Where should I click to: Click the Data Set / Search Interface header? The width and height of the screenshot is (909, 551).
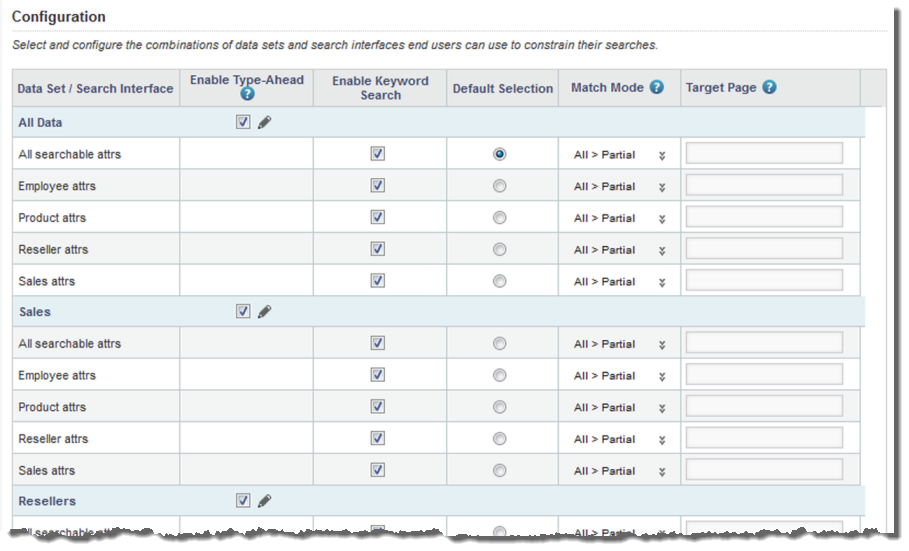(95, 89)
